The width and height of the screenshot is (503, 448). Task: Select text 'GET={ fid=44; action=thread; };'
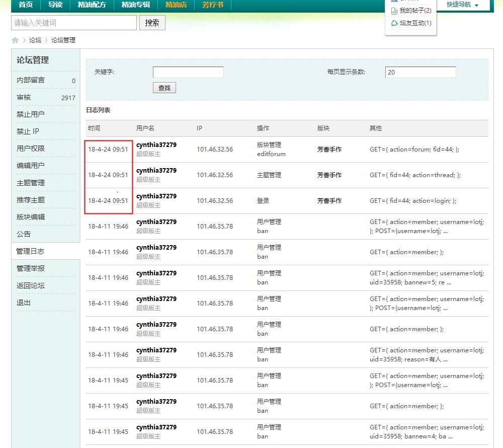(x=415, y=175)
